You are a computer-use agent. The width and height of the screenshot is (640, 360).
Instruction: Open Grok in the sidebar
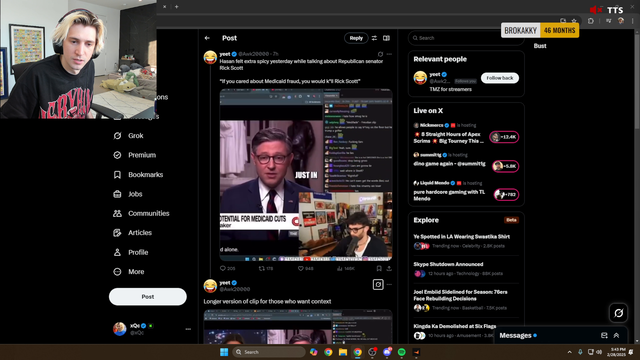point(128,136)
